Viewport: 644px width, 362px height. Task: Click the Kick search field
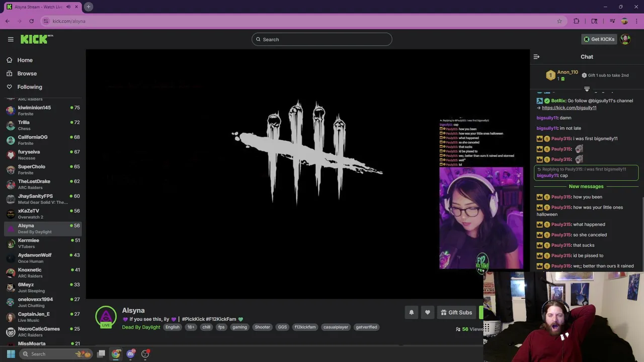(322, 39)
